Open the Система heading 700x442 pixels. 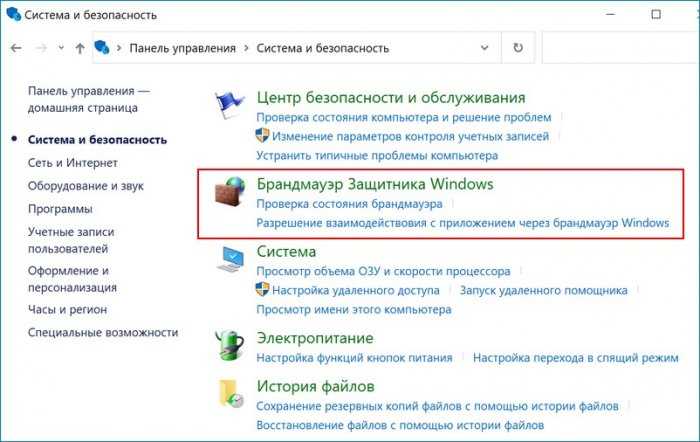pos(286,252)
